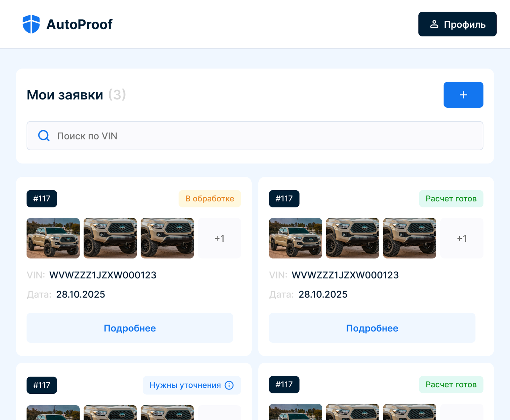This screenshot has width=510, height=420.
Task: Open second card's first truck thumbnail
Action: (x=295, y=238)
